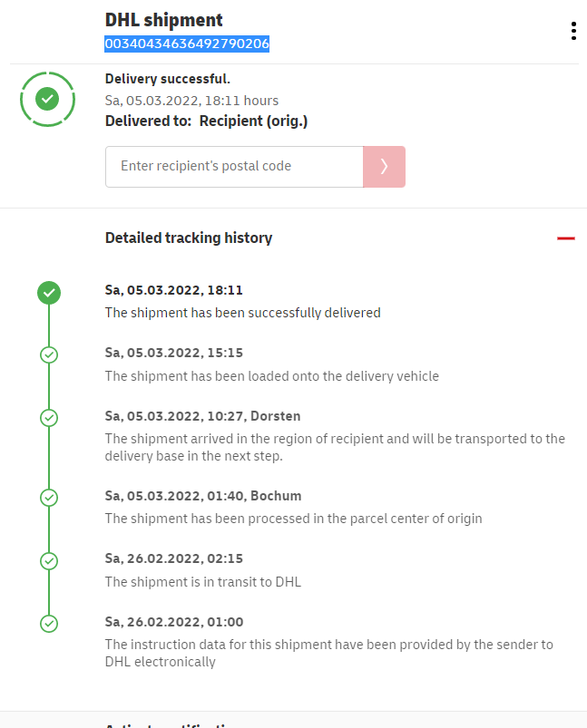587x728 pixels.
Task: Select the 18:11 successfully delivered entry
Action: (x=242, y=313)
